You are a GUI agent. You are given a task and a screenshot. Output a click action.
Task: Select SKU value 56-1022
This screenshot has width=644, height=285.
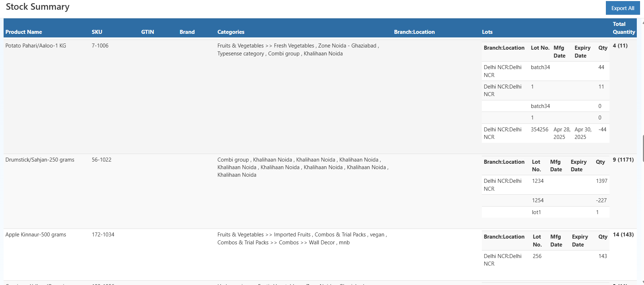coord(101,160)
